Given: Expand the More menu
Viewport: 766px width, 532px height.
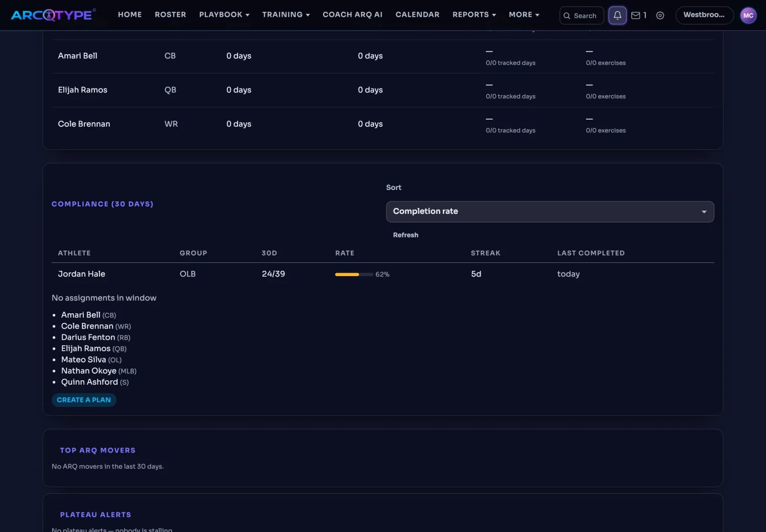Looking at the screenshot, I should pos(524,14).
